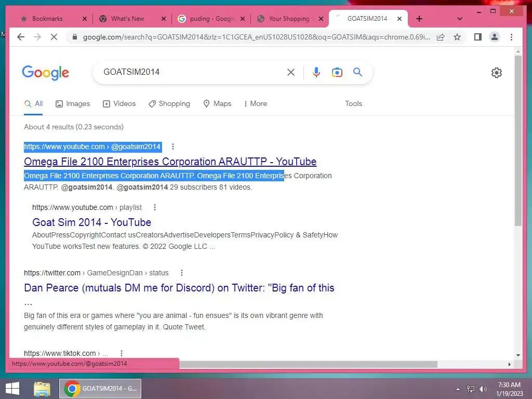The width and height of the screenshot is (532, 399).
Task: Close the GOATSIM2014 tab
Action: coord(400,19)
